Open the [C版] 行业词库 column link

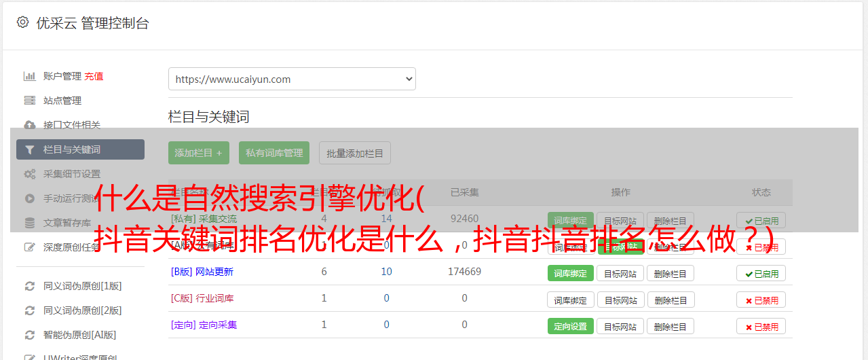pyautogui.click(x=202, y=298)
